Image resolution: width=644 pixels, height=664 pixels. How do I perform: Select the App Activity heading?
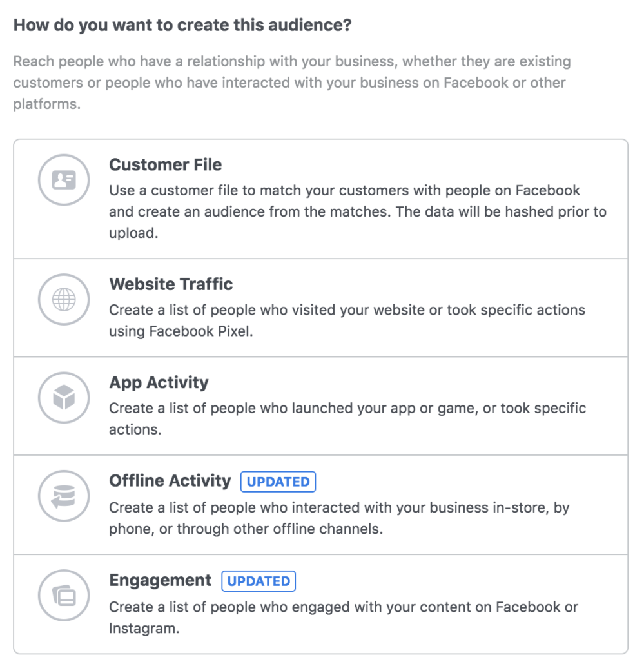159,383
